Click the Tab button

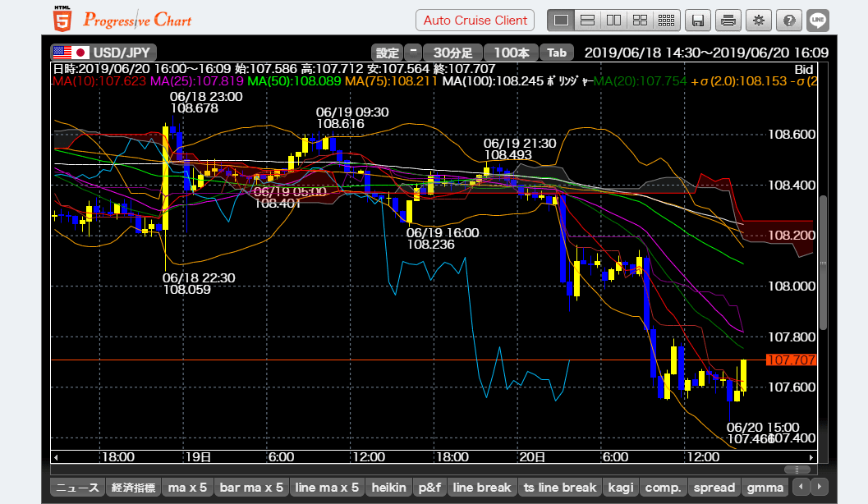557,53
